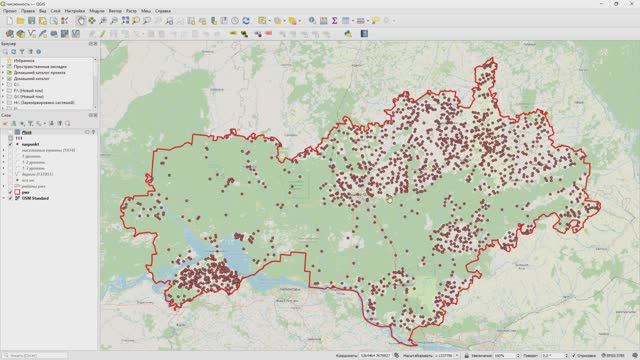Toggle the Render checkbox in status bar
Image resolution: width=640 pixels, height=360 pixels.
click(x=574, y=356)
